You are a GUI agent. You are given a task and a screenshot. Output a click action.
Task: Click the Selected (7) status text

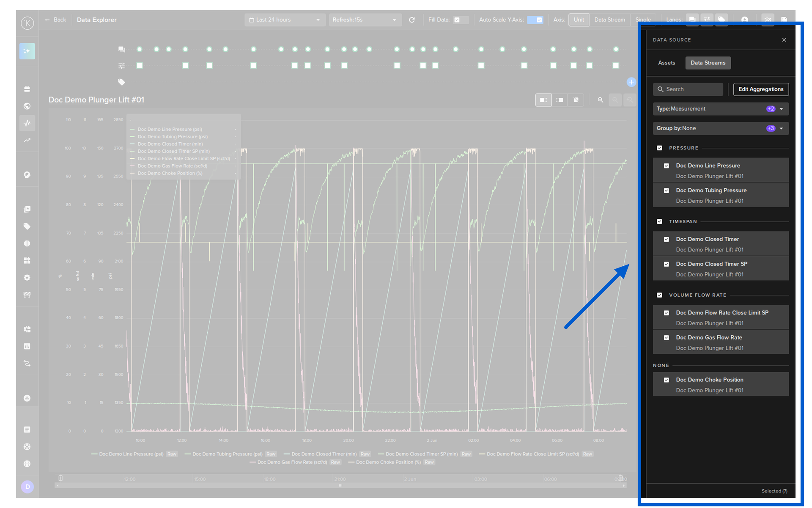[774, 491]
